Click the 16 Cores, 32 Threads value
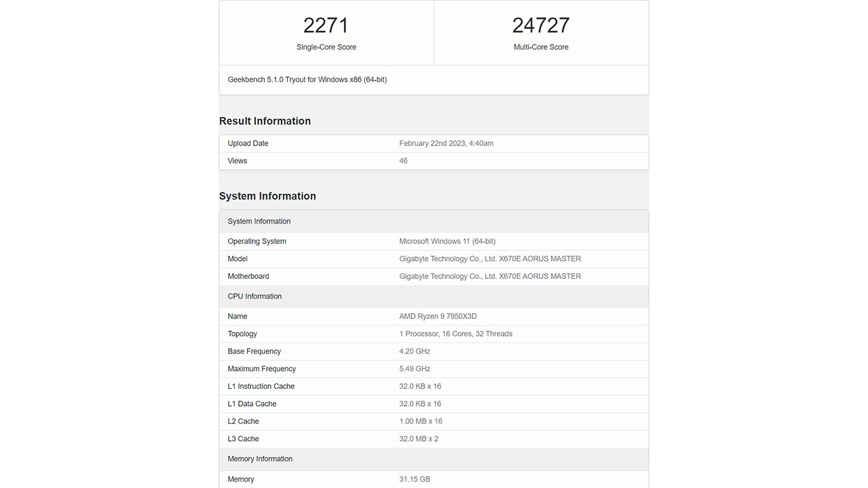The image size is (868, 488). tap(456, 334)
